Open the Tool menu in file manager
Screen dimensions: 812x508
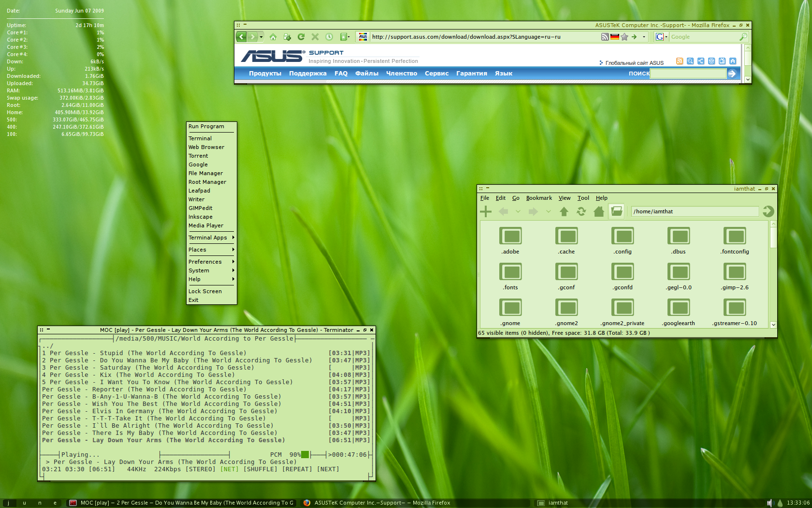583,198
